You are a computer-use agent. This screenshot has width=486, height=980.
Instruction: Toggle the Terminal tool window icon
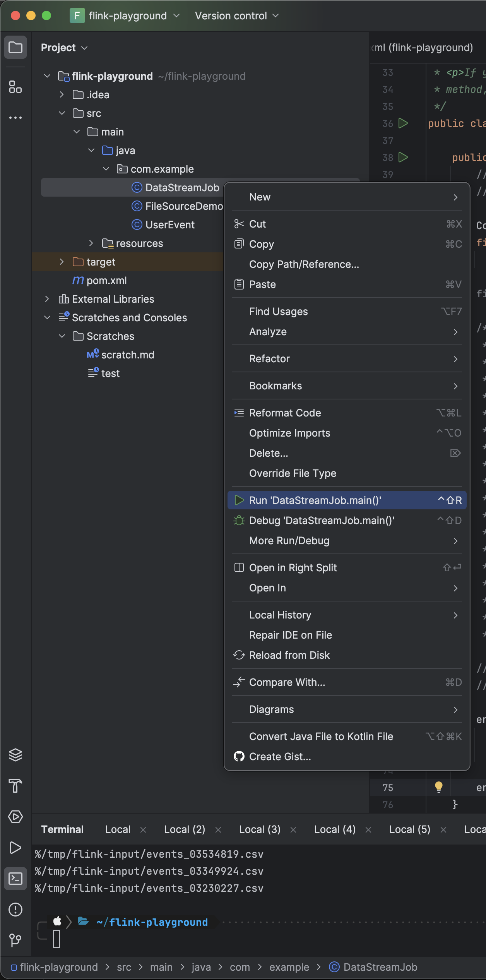pyautogui.click(x=15, y=879)
